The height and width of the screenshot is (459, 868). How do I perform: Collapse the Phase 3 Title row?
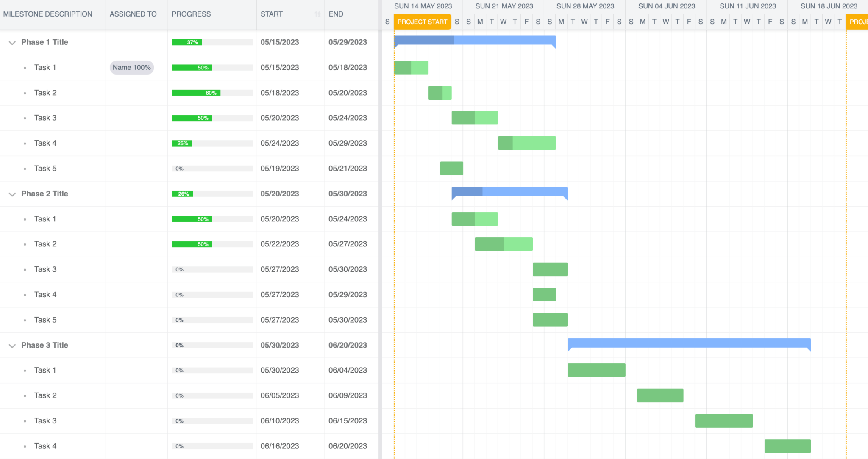pos(12,345)
